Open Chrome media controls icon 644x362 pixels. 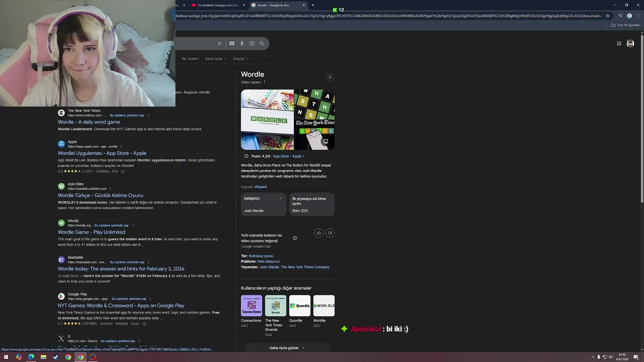pyautogui.click(x=620, y=16)
